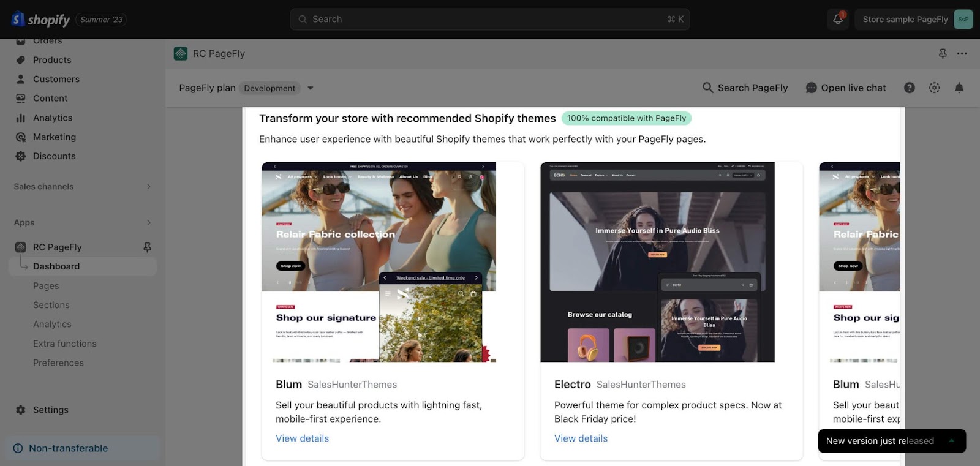Click the pin icon in app header

click(x=943, y=54)
